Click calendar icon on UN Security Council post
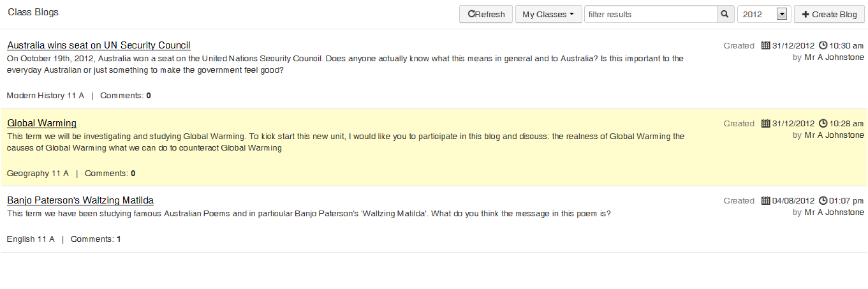The image size is (868, 289). pyautogui.click(x=766, y=46)
